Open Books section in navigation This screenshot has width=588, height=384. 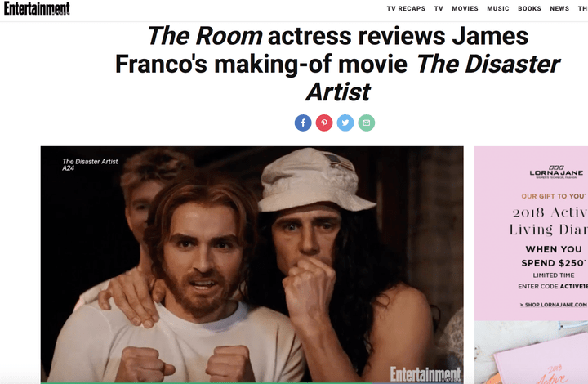click(529, 8)
